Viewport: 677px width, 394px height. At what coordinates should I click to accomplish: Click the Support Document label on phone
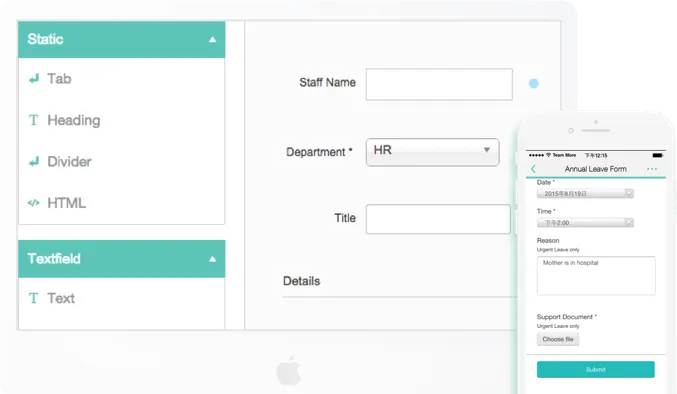tap(566, 317)
